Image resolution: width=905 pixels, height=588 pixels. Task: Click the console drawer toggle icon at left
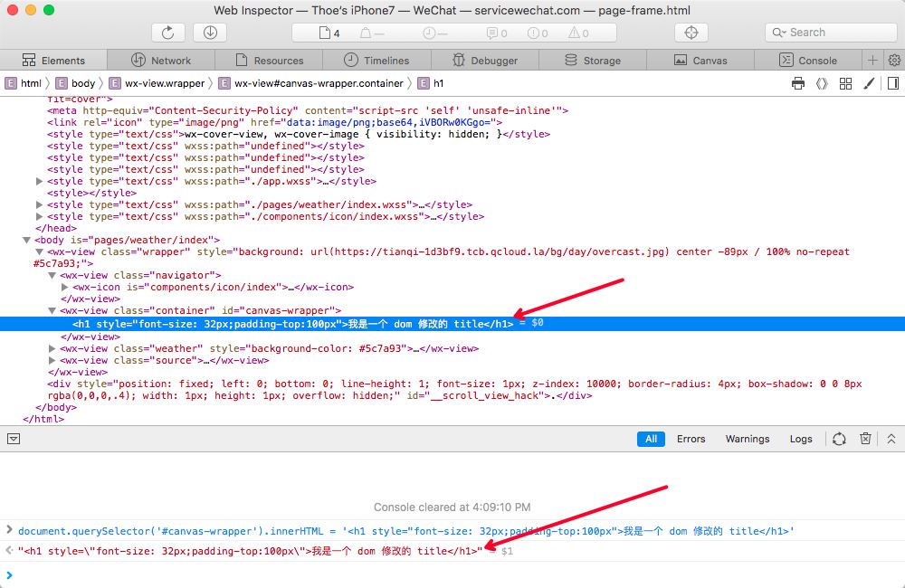tap(14, 439)
